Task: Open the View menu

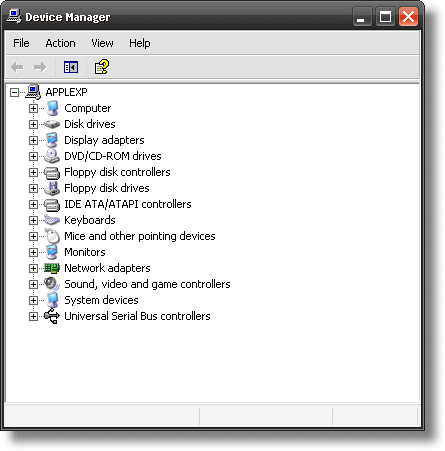Action: (x=102, y=43)
